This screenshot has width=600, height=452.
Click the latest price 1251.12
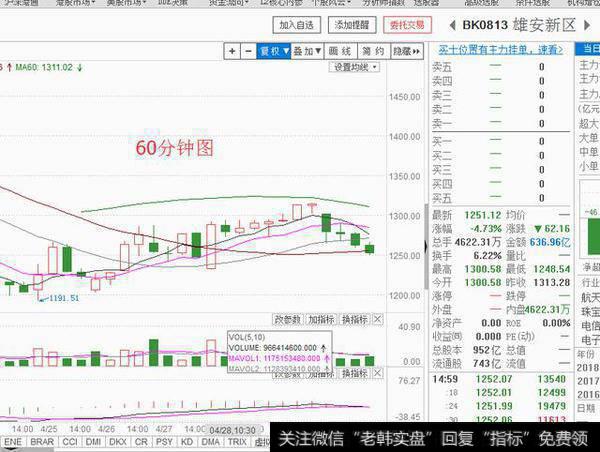click(483, 215)
